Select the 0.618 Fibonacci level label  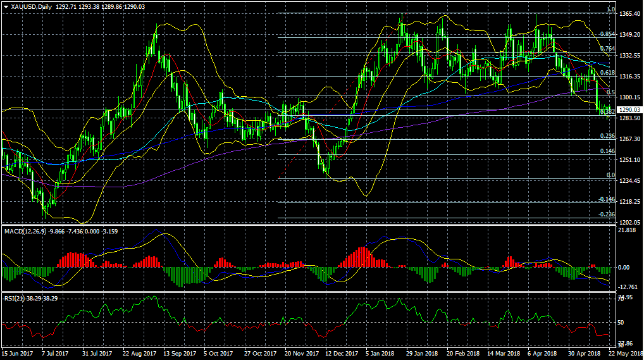tap(607, 73)
